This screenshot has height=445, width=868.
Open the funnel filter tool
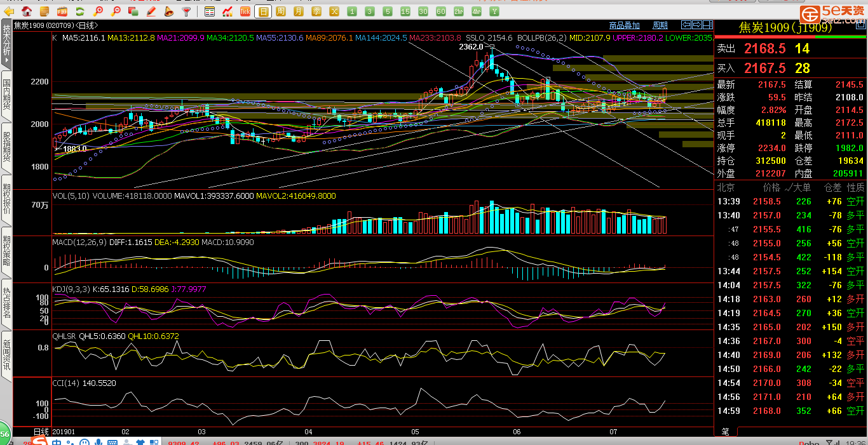tap(186, 11)
